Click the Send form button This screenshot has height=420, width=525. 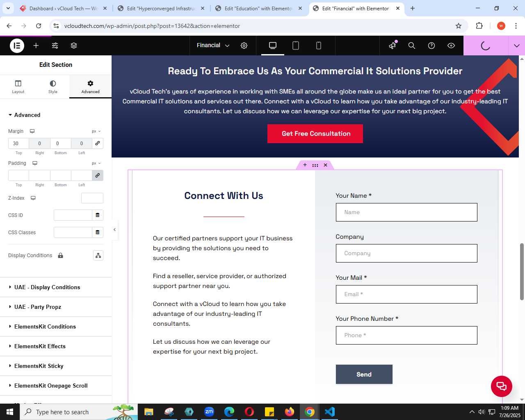[x=364, y=374]
